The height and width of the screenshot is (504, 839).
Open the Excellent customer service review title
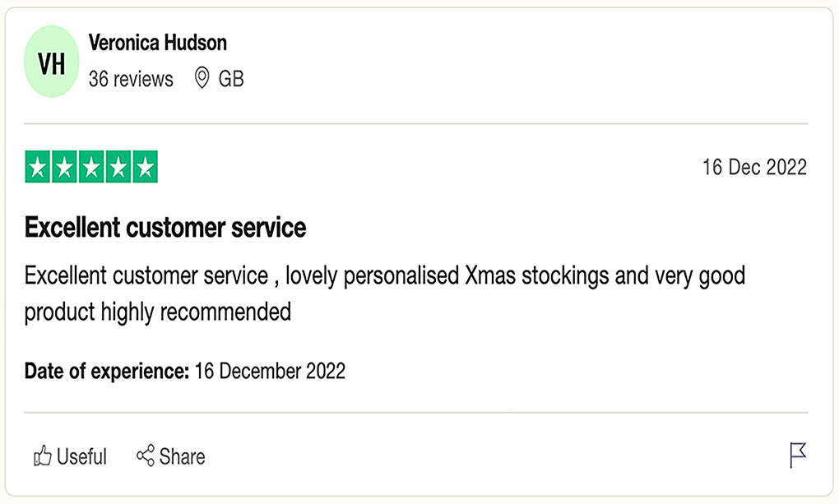pyautogui.click(x=165, y=228)
